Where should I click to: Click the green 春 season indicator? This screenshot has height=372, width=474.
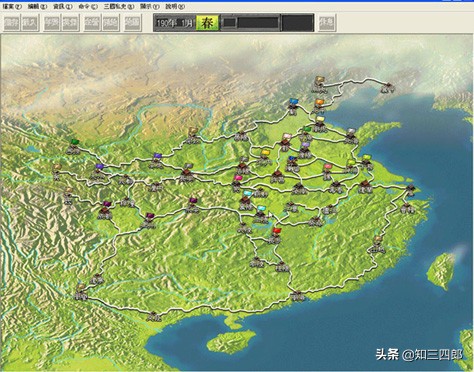pos(207,23)
